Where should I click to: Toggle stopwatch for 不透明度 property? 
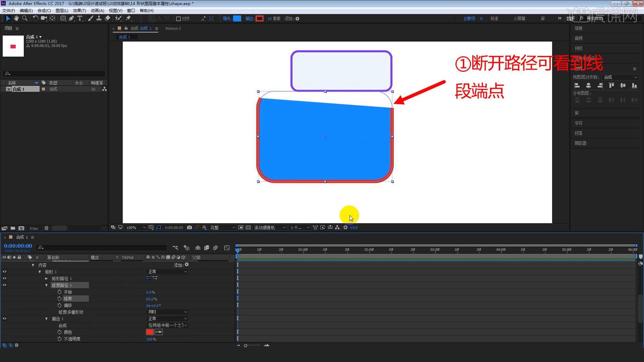pos(59,339)
